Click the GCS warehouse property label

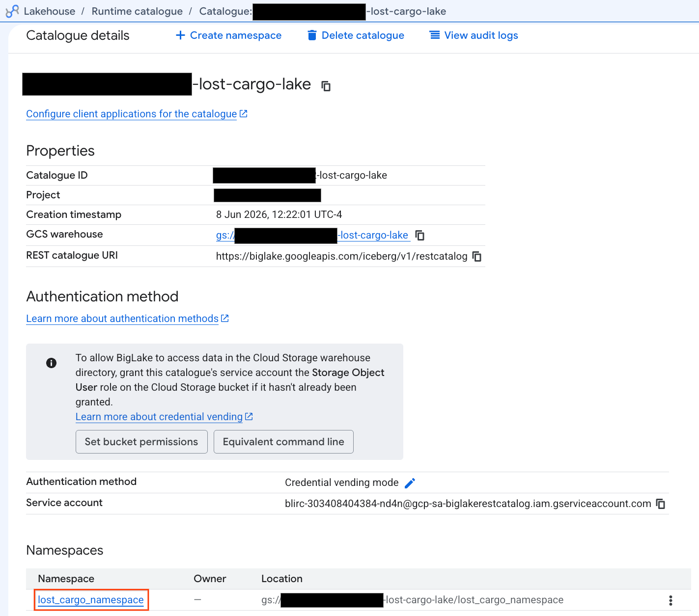coord(64,234)
